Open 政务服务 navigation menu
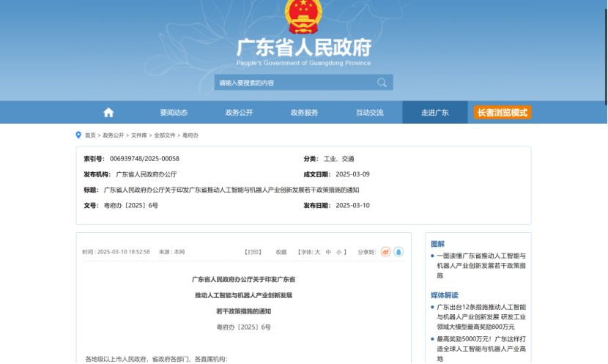 [305, 112]
